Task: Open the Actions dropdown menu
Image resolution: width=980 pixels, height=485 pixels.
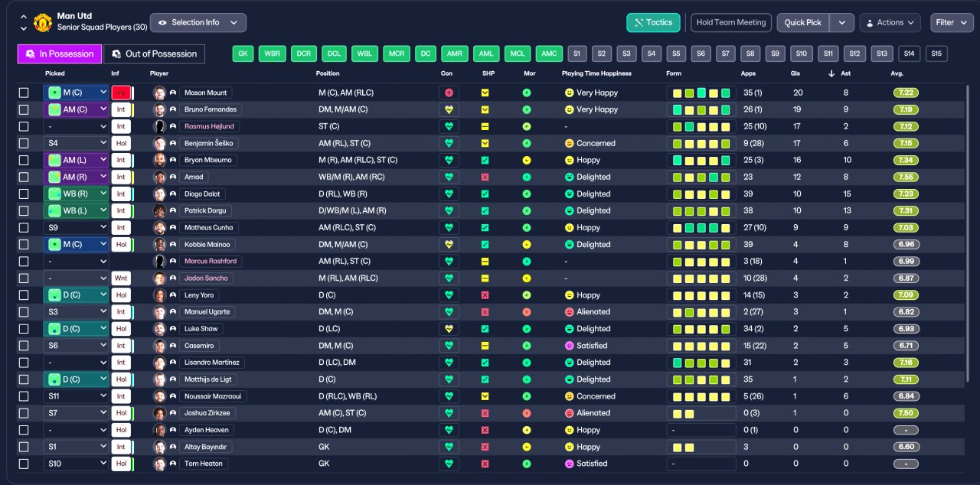Action: (x=890, y=23)
